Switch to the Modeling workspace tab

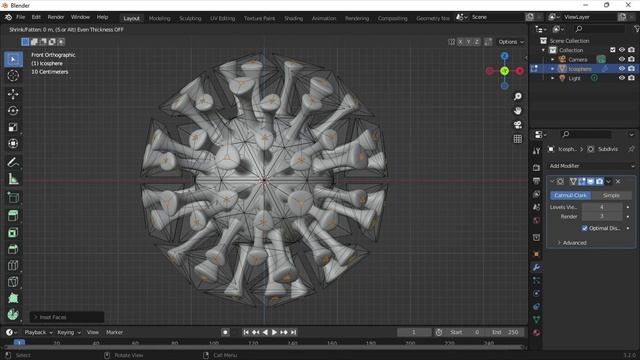pyautogui.click(x=160, y=18)
